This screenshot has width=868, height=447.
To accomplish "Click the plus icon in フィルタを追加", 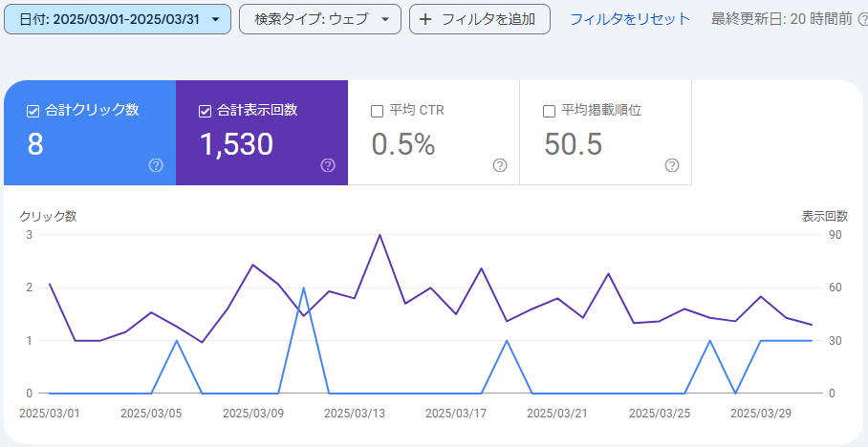I will pos(425,20).
